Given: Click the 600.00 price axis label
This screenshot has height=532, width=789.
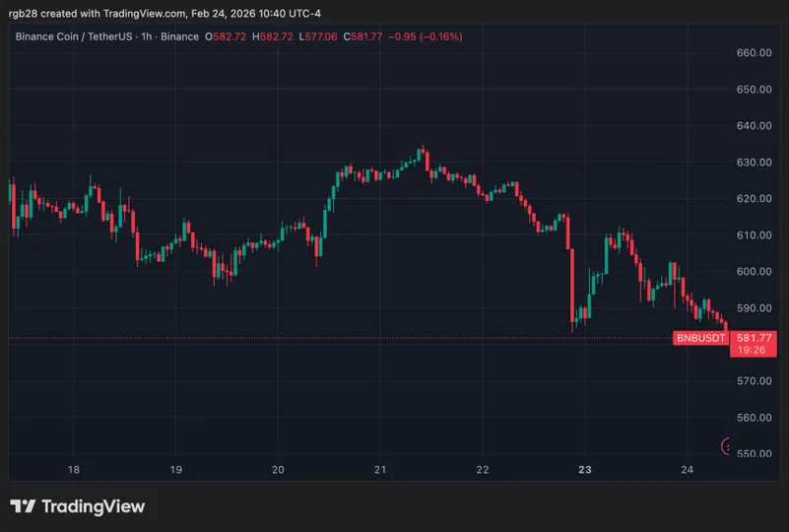Looking at the screenshot, I should (754, 271).
